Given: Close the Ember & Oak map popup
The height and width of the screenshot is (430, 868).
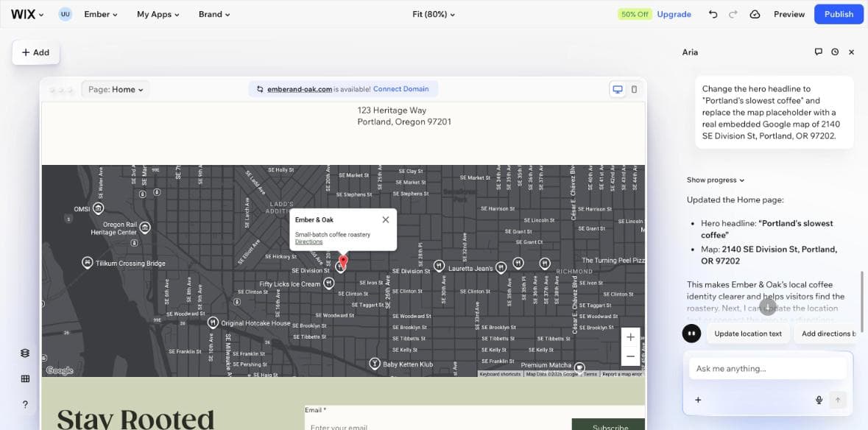Looking at the screenshot, I should tap(386, 219).
